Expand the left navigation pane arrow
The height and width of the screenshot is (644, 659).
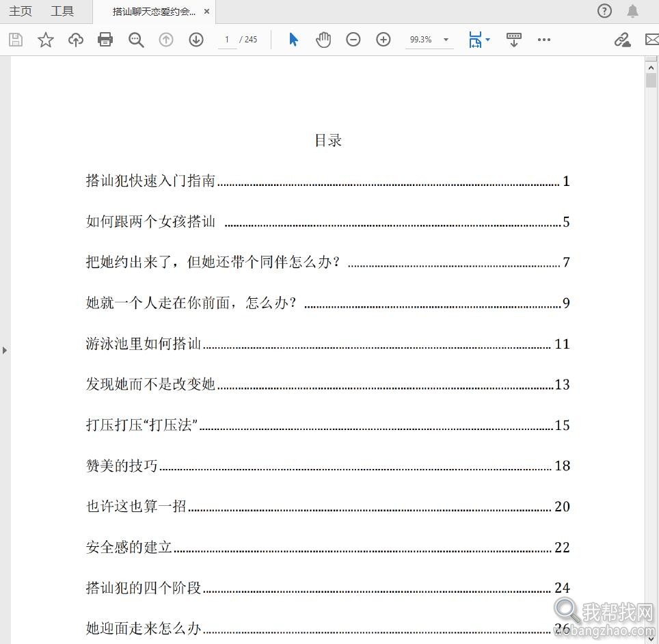pyautogui.click(x=5, y=350)
